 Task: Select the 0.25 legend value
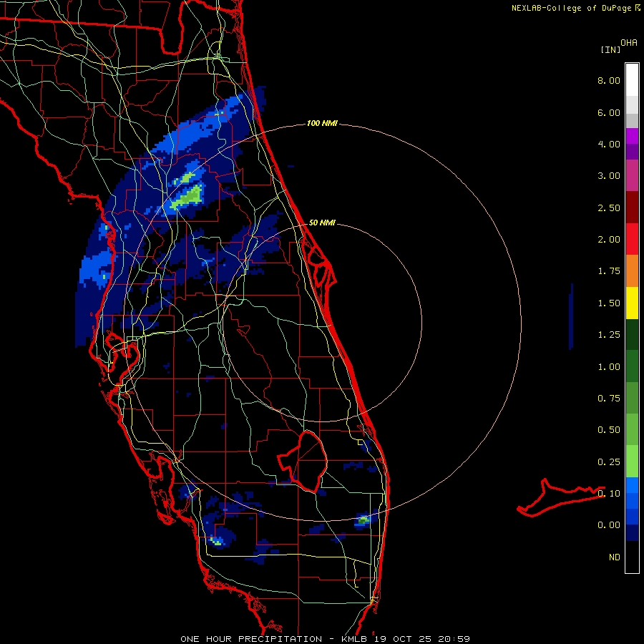(609, 462)
